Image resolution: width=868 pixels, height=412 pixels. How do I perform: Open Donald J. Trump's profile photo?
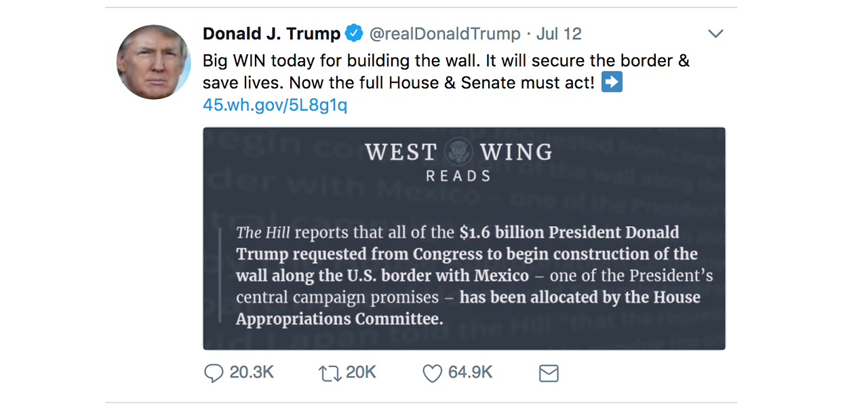pyautogui.click(x=154, y=62)
